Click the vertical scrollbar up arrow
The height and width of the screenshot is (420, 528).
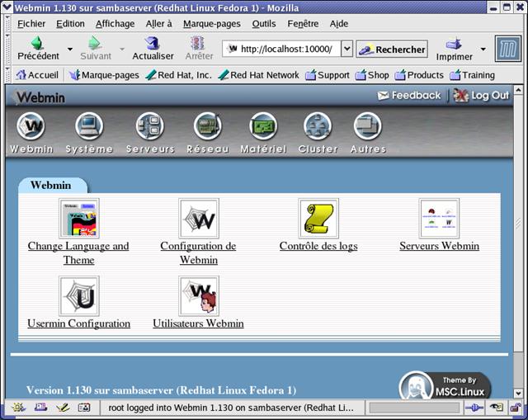point(519,89)
